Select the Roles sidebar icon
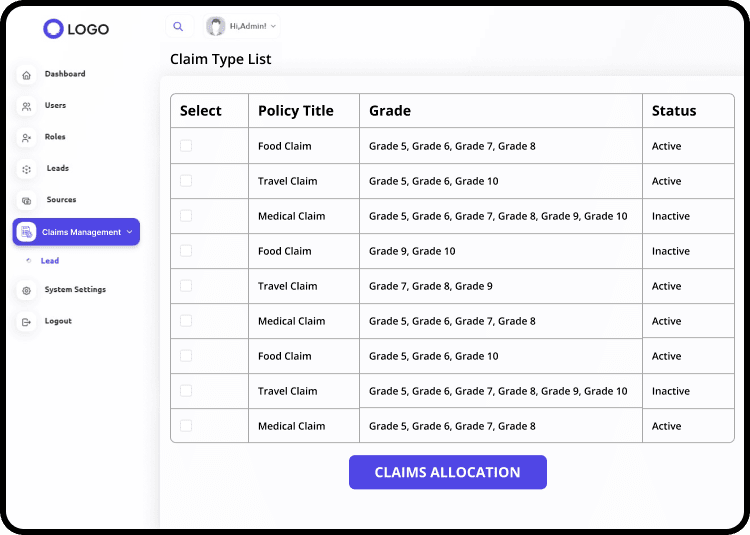This screenshot has height=535, width=750. 26,138
